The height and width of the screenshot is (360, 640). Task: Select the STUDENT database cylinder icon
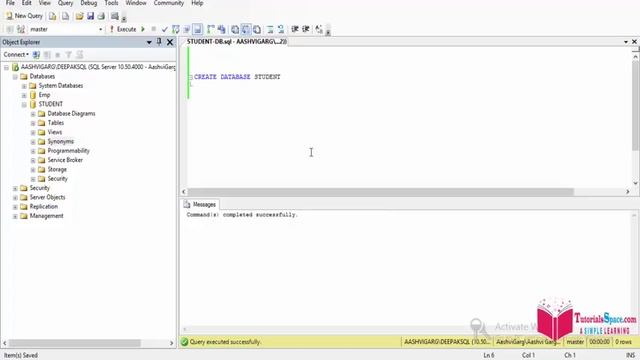click(33, 104)
